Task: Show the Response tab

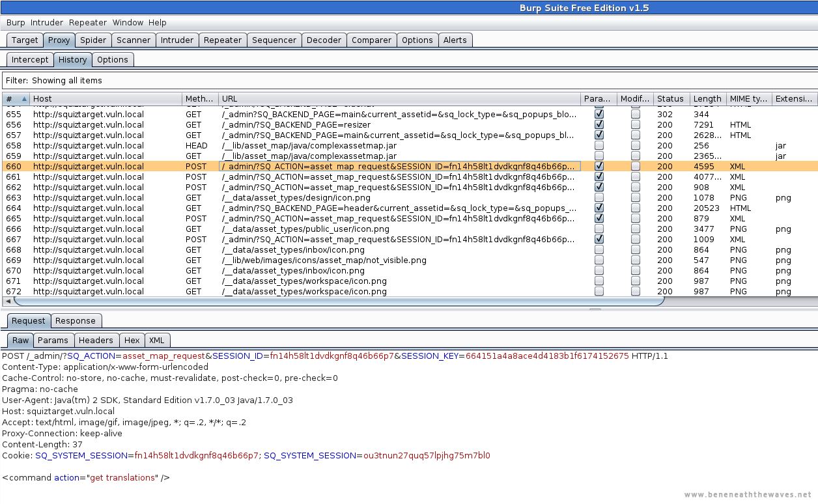Action: pos(76,320)
